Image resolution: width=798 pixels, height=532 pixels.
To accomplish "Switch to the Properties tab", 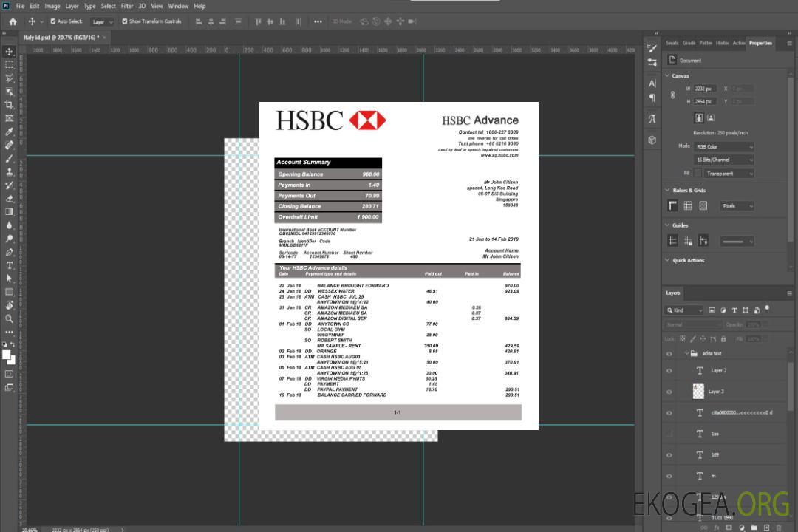I will [760, 43].
